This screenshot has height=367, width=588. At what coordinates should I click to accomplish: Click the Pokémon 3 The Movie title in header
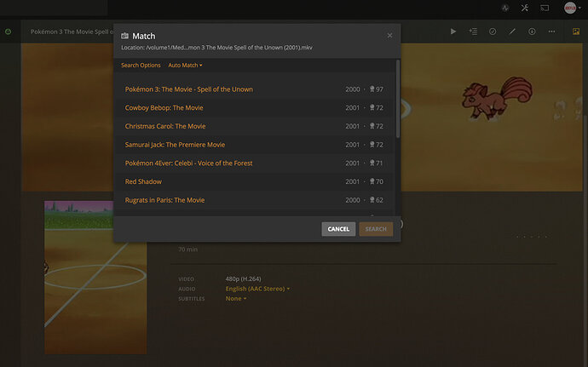pos(72,32)
